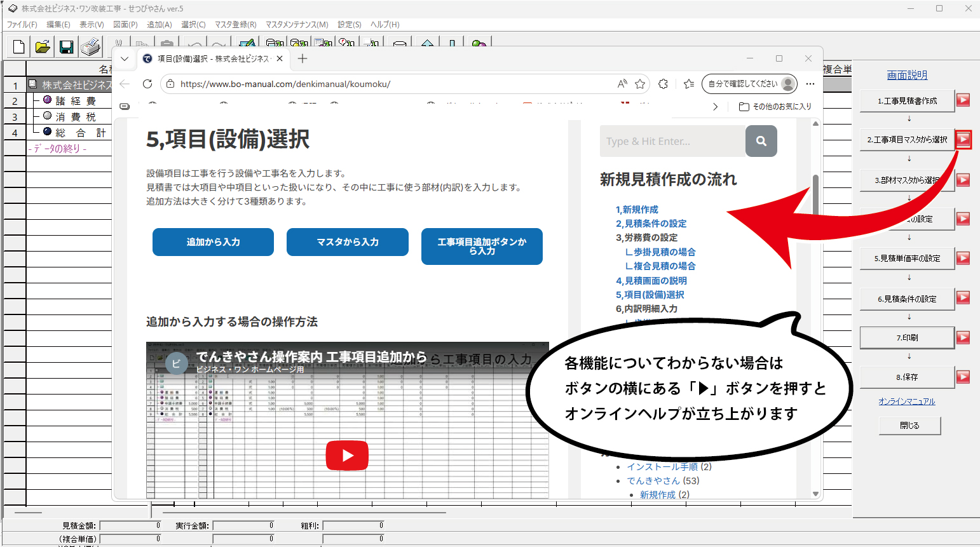The height and width of the screenshot is (547, 980).
Task: Open the マスタ登録(R) menu
Action: pyautogui.click(x=235, y=24)
